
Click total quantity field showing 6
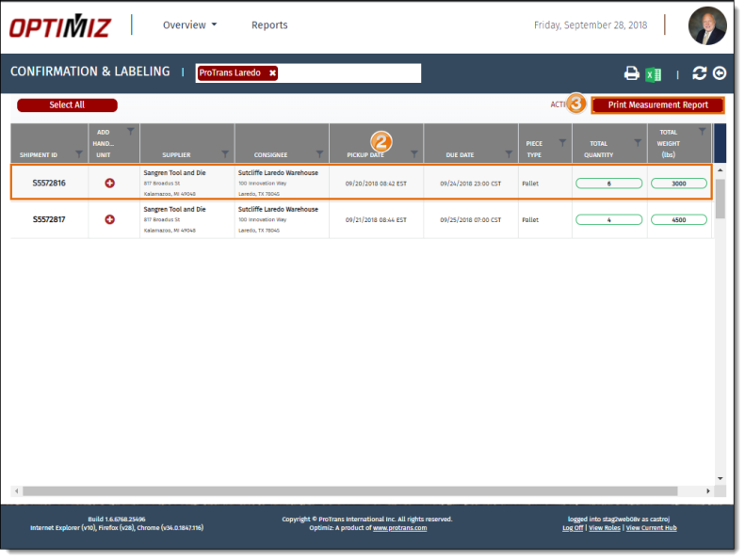608,184
